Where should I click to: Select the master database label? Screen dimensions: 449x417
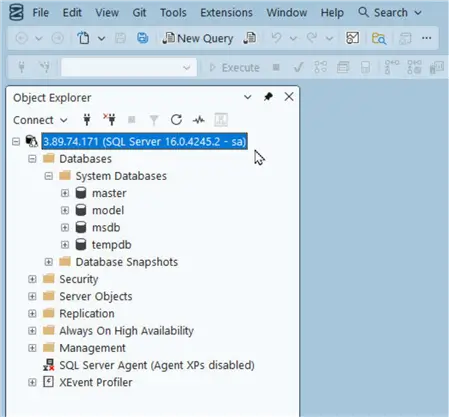[x=109, y=193]
